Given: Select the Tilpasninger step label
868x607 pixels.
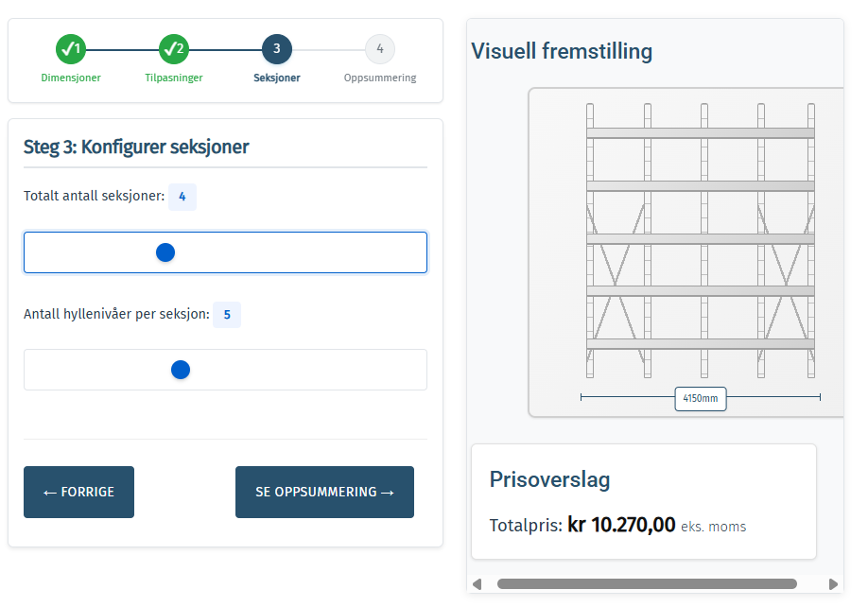Looking at the screenshot, I should 174,78.
